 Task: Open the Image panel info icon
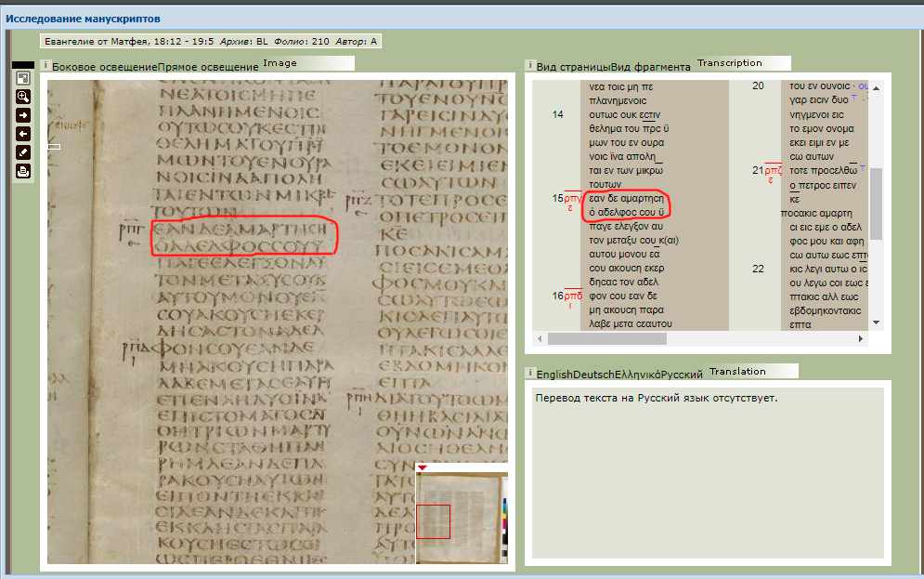click(x=46, y=65)
